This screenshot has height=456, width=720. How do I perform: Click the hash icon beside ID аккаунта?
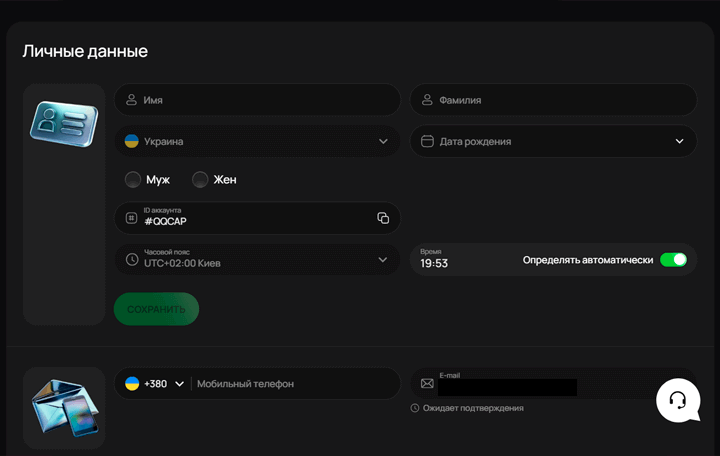tap(131, 218)
